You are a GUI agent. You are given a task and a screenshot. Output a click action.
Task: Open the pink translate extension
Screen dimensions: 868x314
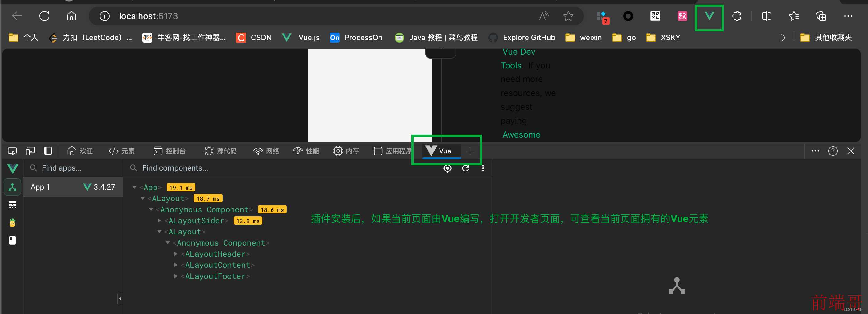pyautogui.click(x=682, y=16)
